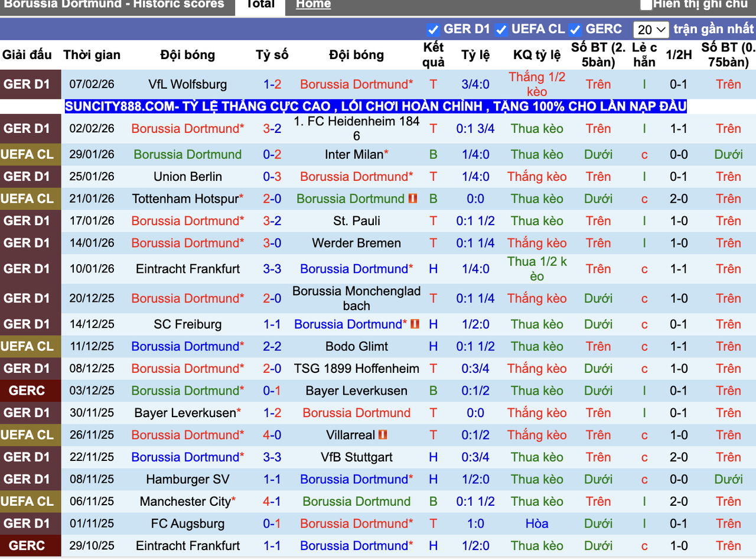The height and width of the screenshot is (559, 756).
Task: Click UEFA CL league cell dated 29/01/26
Action: 30,154
